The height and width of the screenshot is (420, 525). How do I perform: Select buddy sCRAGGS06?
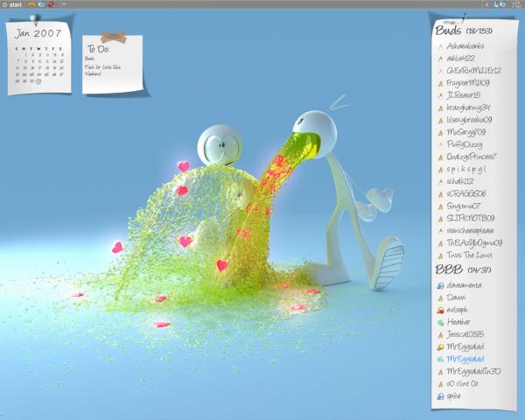click(466, 193)
